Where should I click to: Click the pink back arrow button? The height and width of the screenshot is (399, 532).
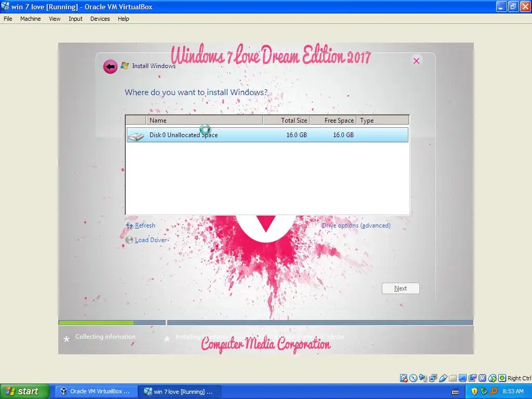coord(110,66)
